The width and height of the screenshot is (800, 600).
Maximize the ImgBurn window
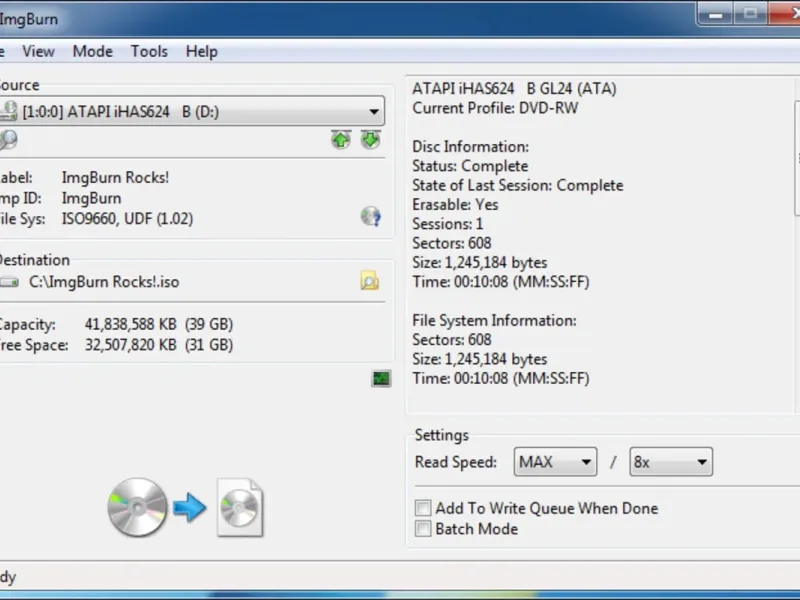(751, 14)
